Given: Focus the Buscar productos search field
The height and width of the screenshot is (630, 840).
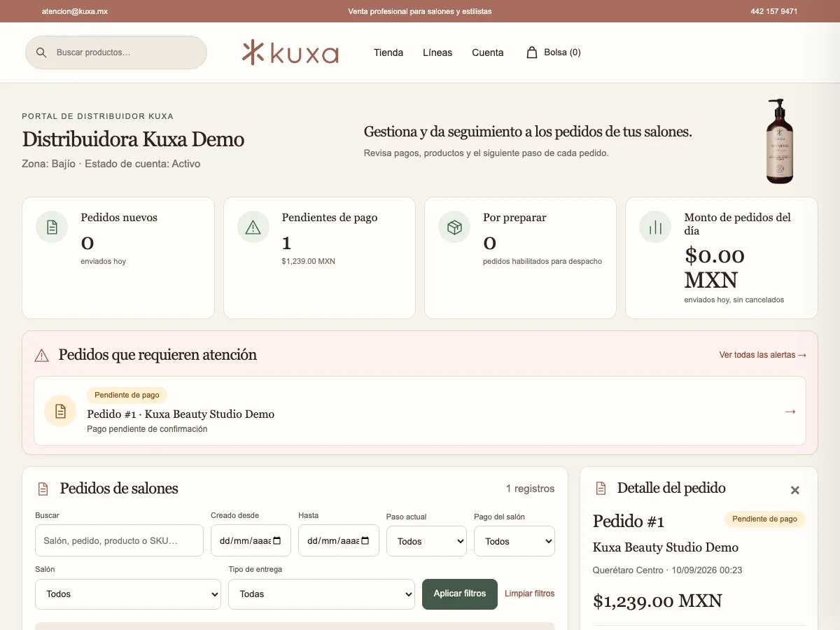Looking at the screenshot, I should (x=116, y=52).
